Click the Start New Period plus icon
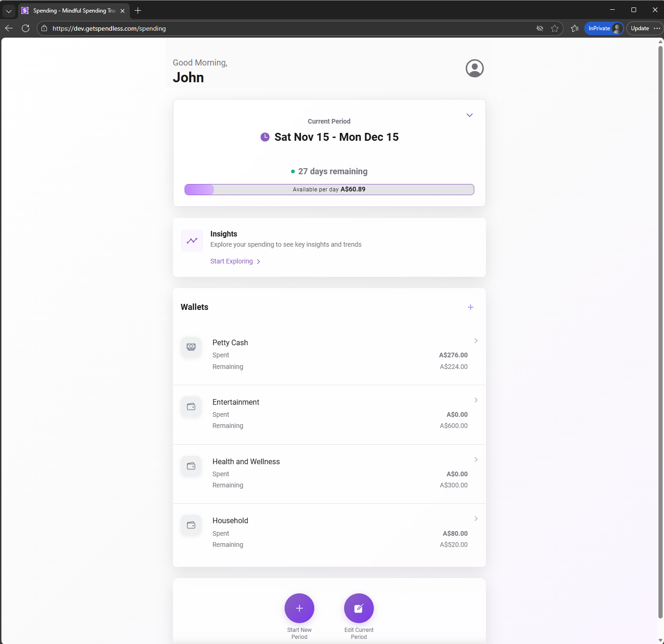The height and width of the screenshot is (644, 664). [x=299, y=608]
